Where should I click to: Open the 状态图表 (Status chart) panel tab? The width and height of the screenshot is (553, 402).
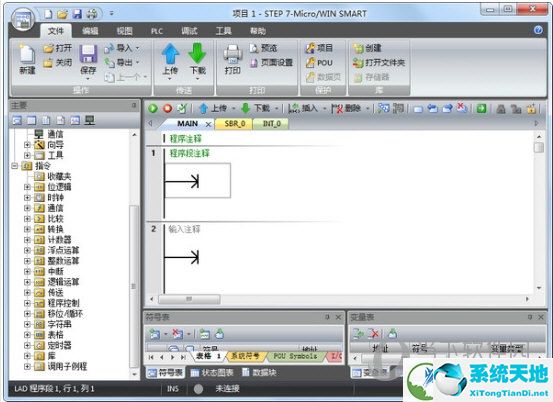pyautogui.click(x=212, y=373)
